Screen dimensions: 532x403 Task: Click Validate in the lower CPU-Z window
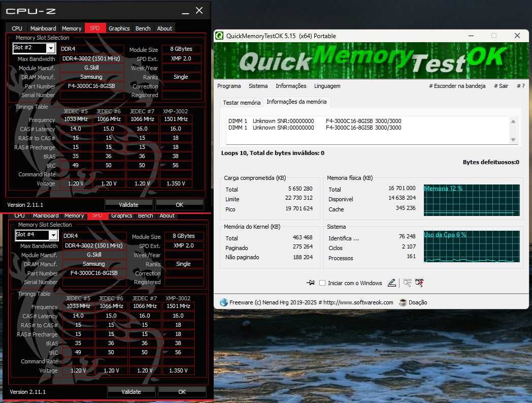point(131,392)
